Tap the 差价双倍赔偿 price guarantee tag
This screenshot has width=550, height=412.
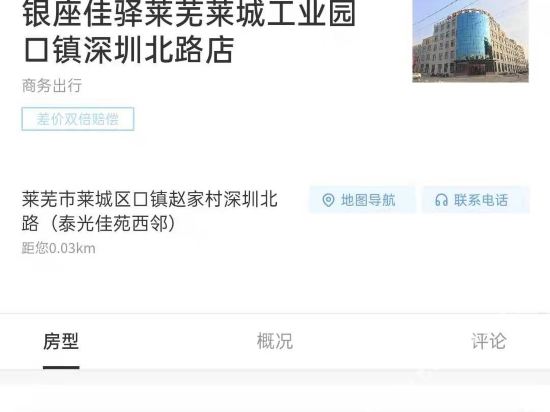coord(78,119)
